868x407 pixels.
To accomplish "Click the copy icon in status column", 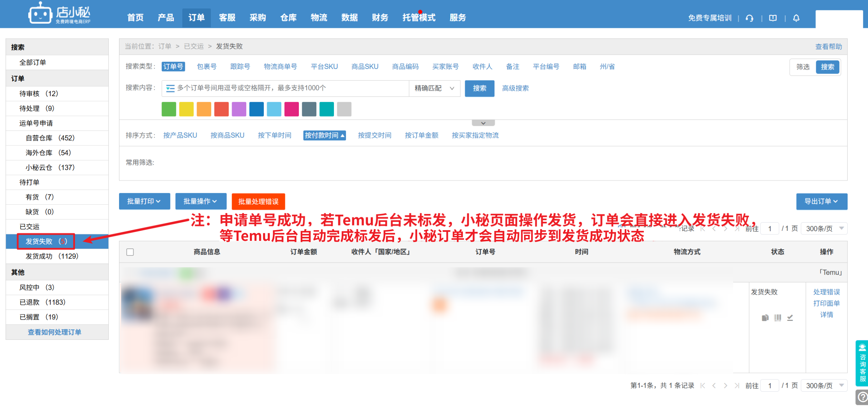I will tap(765, 317).
